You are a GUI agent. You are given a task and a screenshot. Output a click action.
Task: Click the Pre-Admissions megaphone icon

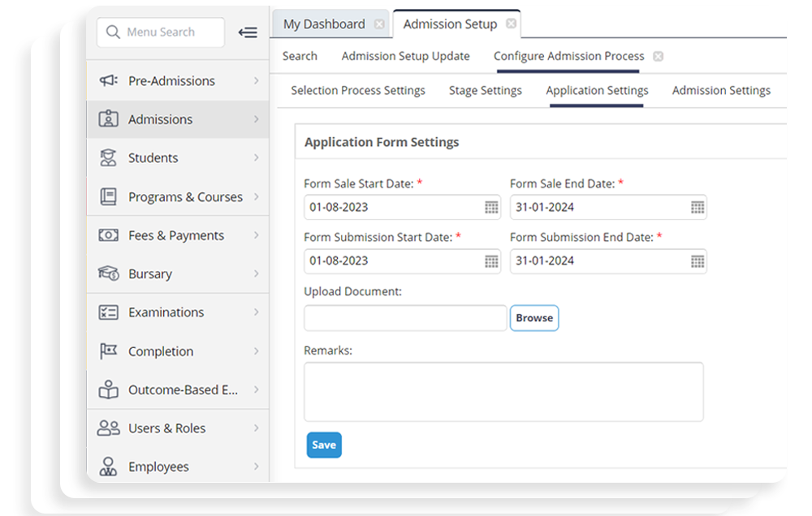(x=108, y=80)
